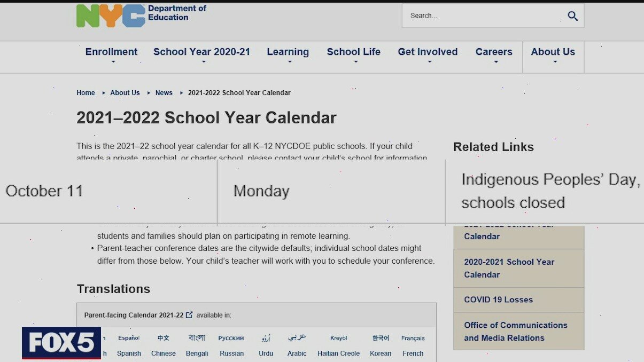Open the News breadcrumb link
Viewport: 644px width, 362px height.
(x=164, y=93)
